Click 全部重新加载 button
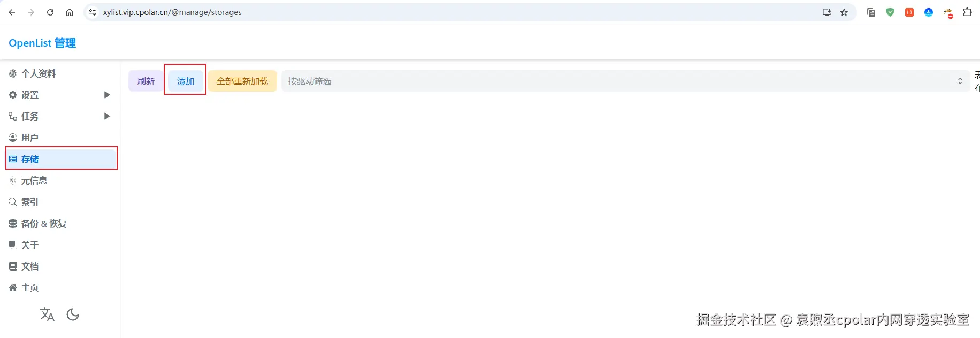Image resolution: width=980 pixels, height=338 pixels. (242, 81)
